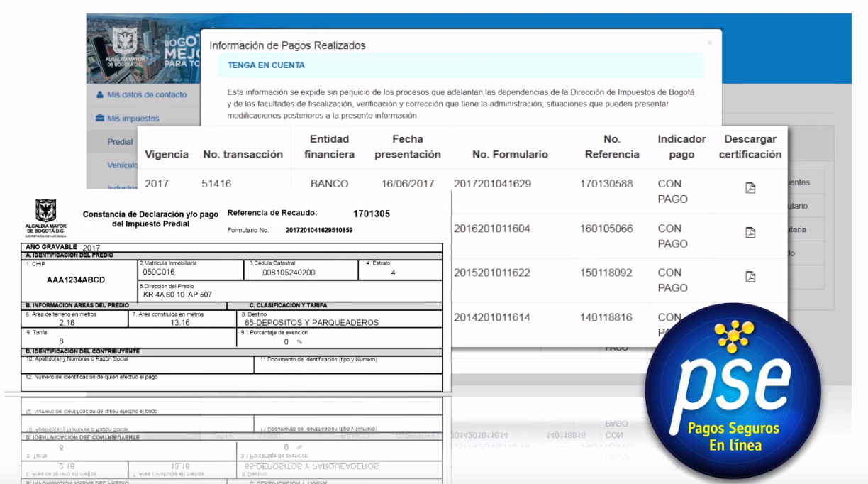
Task: Select destino 65-DEPOSITOS Y PARQUEADEROS
Action: (311, 322)
